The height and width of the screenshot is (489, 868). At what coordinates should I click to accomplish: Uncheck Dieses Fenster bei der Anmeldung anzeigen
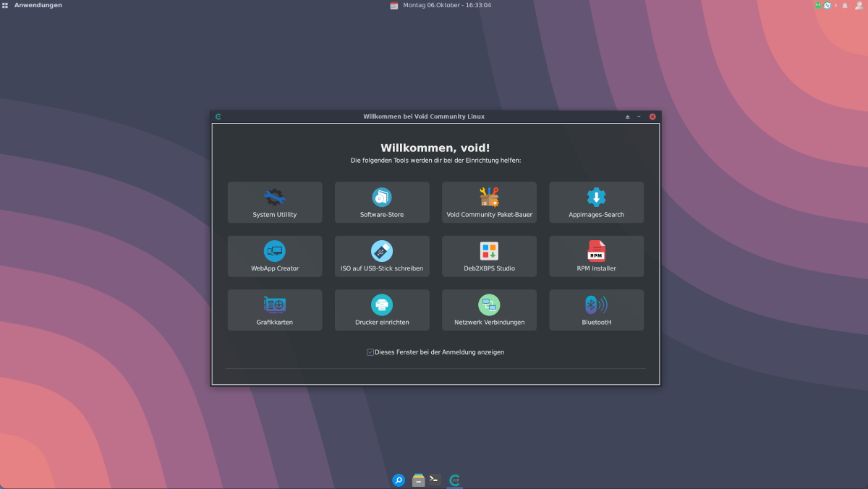pos(370,352)
